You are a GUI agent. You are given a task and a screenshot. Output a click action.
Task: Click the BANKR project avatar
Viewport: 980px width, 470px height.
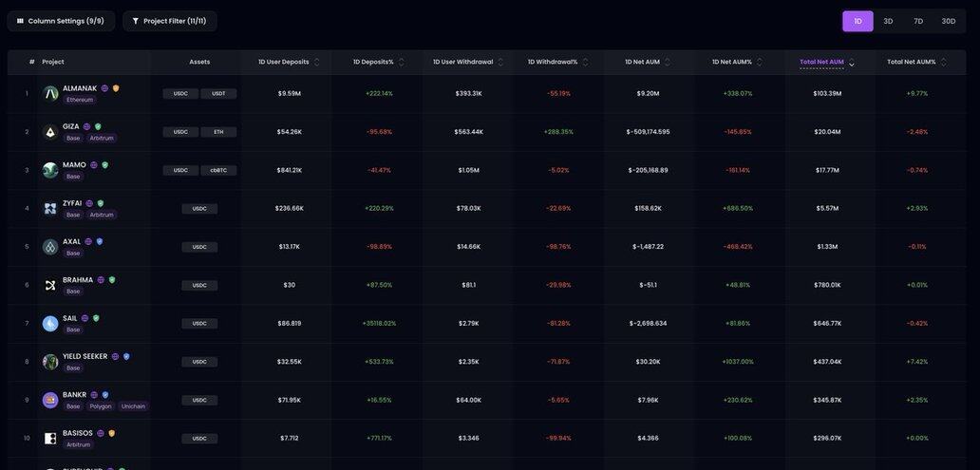click(50, 400)
